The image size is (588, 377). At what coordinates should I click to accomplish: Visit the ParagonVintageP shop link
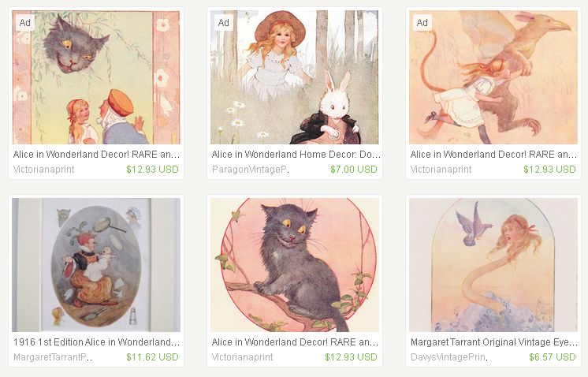[251, 170]
